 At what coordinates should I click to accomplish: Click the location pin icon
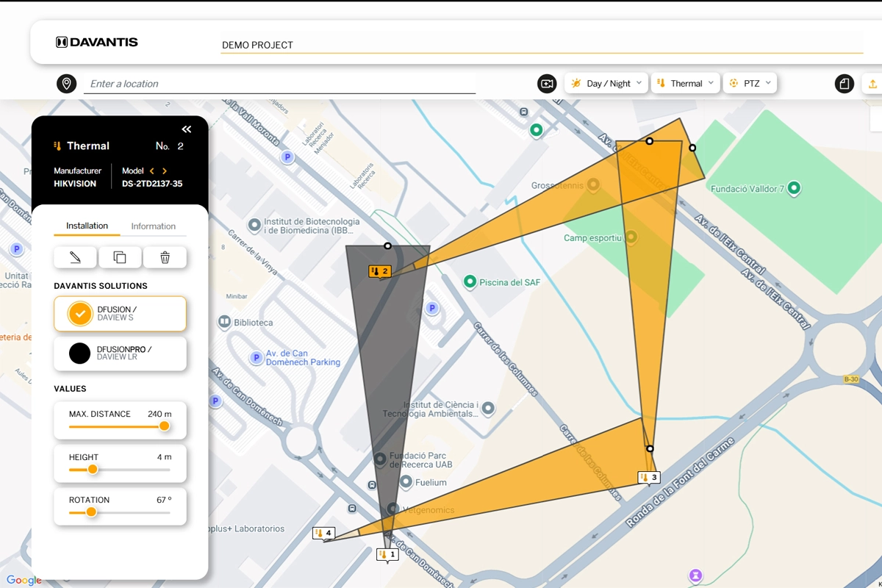[66, 83]
